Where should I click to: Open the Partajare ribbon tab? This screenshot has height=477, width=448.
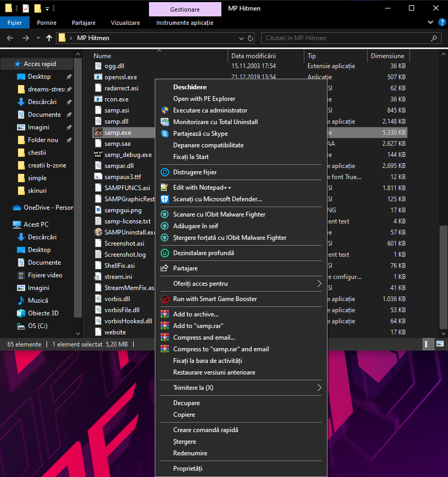click(83, 23)
